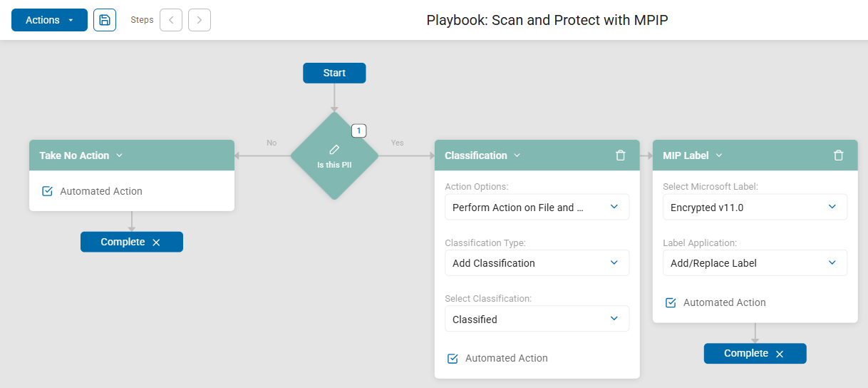
Task: Go to the previous step arrow
Action: [x=171, y=20]
